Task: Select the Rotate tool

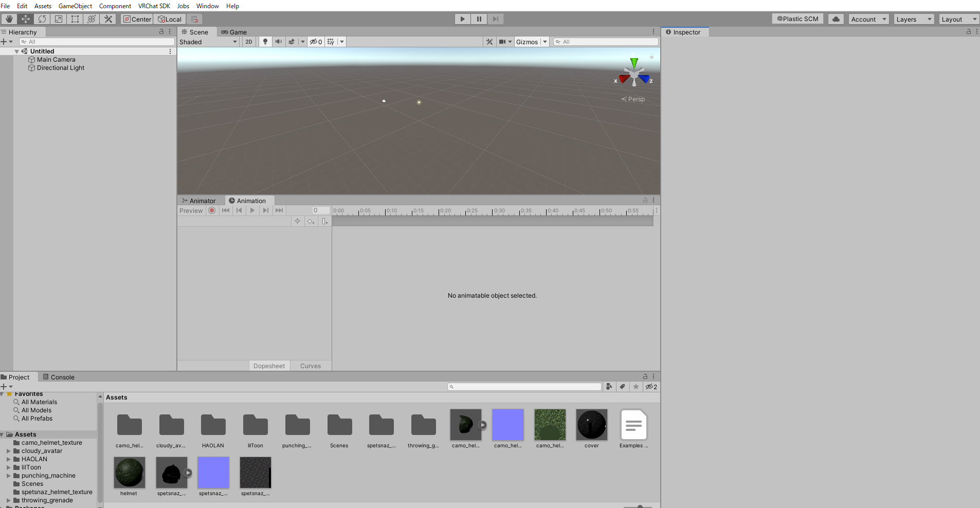Action: [42, 19]
